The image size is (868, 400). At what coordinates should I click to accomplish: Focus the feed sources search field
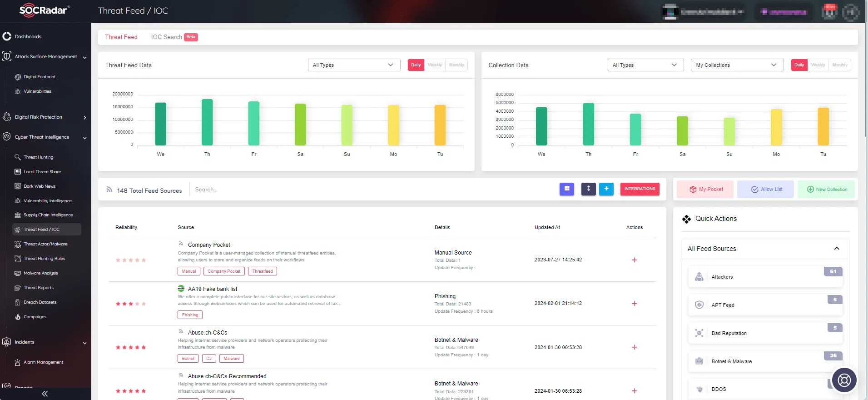[x=372, y=190]
